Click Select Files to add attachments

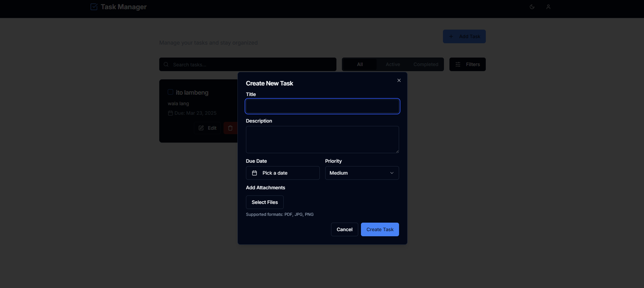tap(265, 202)
